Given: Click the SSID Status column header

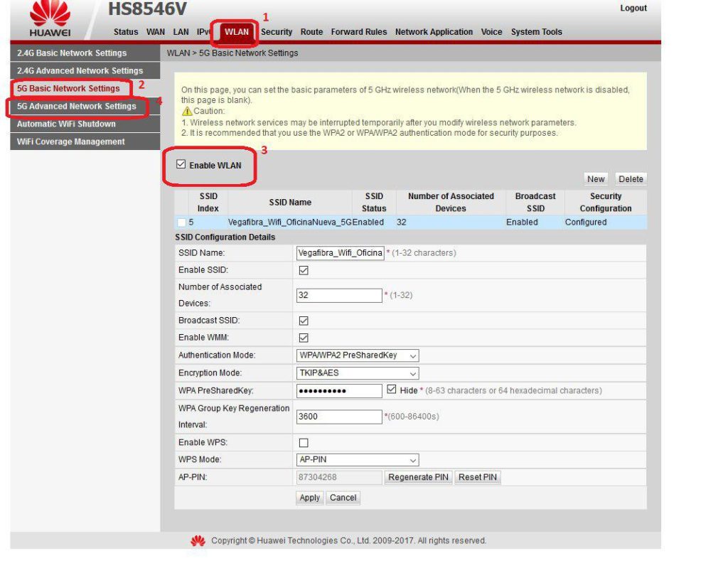Looking at the screenshot, I should coord(374,203).
